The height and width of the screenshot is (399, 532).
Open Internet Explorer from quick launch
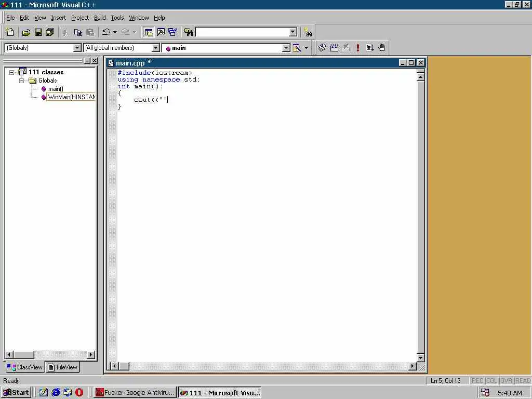[x=55, y=393]
